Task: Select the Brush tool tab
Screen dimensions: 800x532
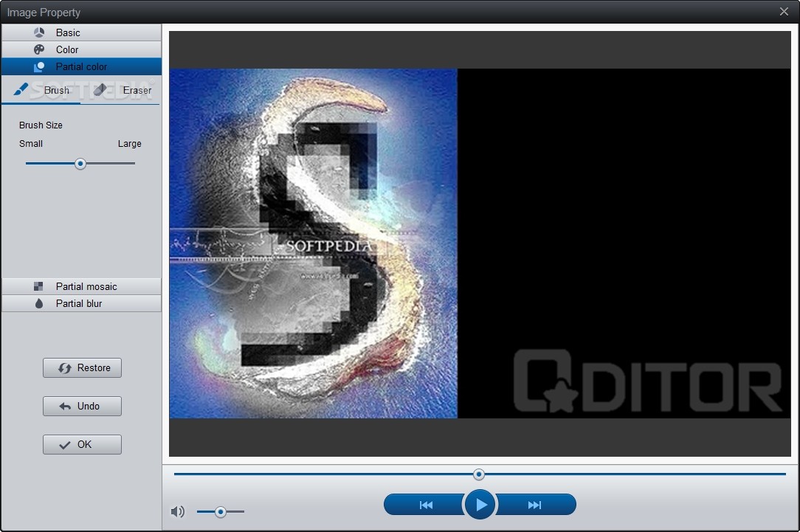Action: pos(41,90)
